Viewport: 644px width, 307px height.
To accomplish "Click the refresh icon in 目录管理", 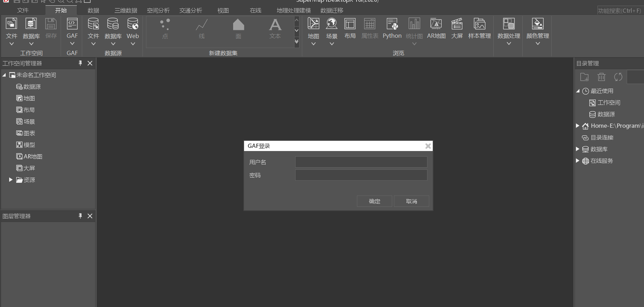I will point(618,77).
